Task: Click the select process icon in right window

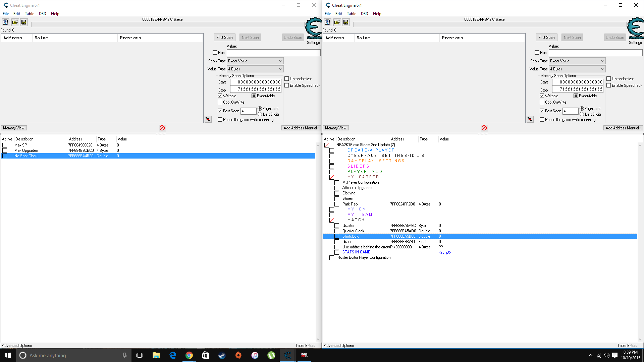Action: (x=327, y=22)
